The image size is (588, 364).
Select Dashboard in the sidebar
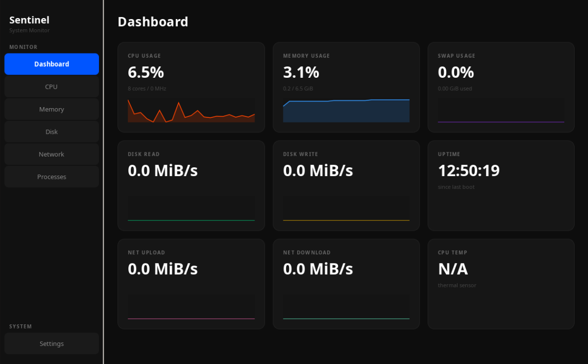52,64
